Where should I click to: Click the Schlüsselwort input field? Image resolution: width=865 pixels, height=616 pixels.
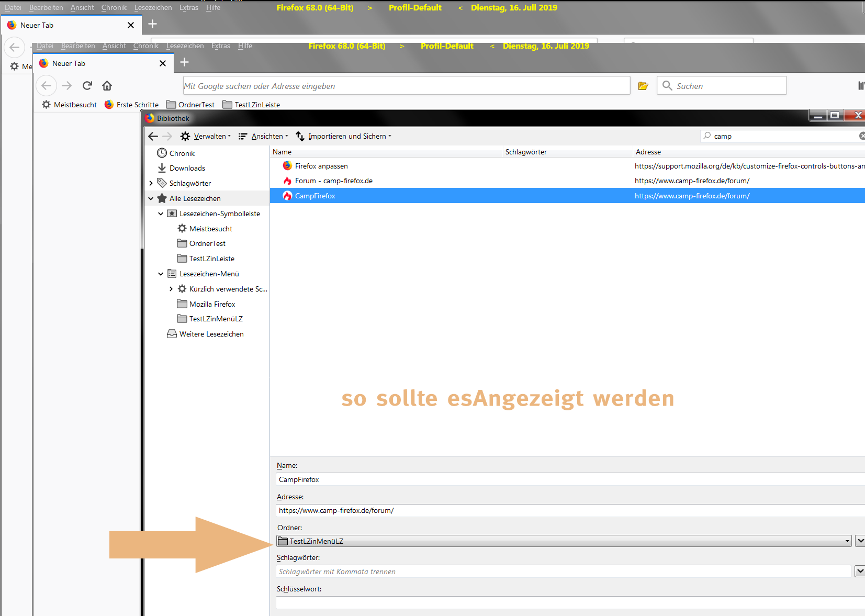tap(570, 603)
